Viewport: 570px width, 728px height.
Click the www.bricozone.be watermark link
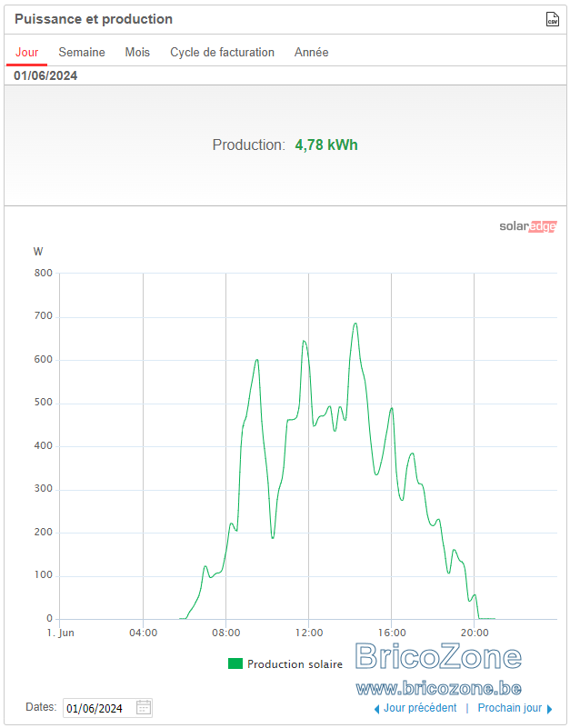(x=438, y=688)
